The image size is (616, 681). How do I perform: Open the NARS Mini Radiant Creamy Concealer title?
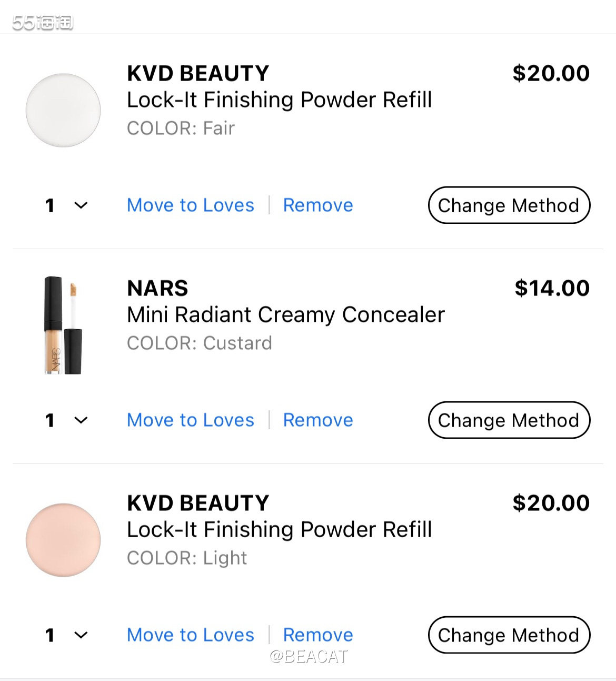285,315
